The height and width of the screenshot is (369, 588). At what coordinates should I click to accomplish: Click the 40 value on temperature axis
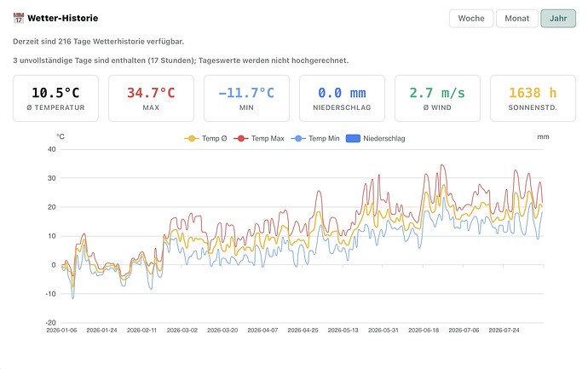coord(52,149)
